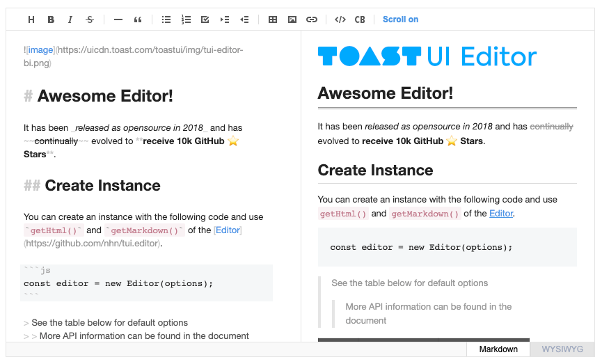Click nested 'More API information' quote in preview

pos(429,313)
